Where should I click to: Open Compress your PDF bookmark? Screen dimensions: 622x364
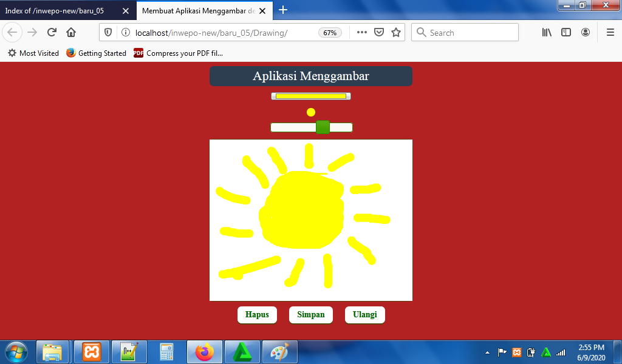point(178,53)
